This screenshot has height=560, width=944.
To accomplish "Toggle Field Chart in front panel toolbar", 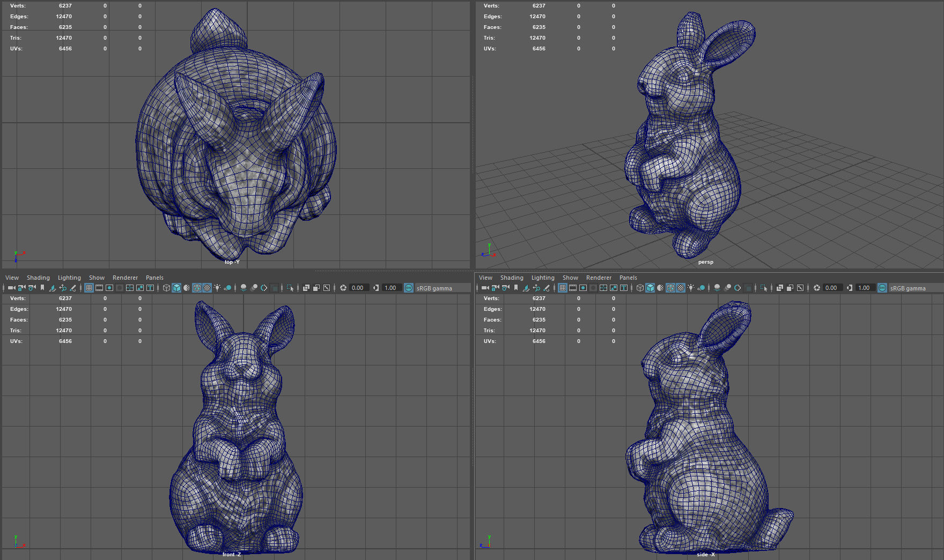I will [130, 288].
